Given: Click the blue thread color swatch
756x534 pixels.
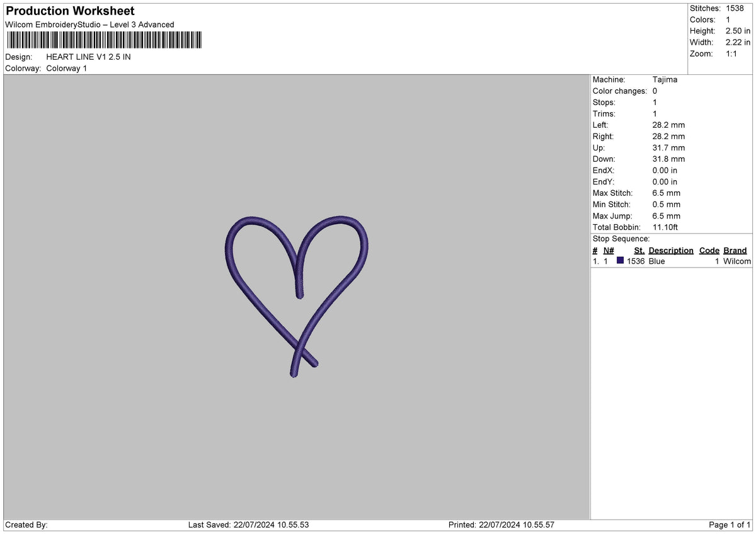Looking at the screenshot, I should pos(621,261).
